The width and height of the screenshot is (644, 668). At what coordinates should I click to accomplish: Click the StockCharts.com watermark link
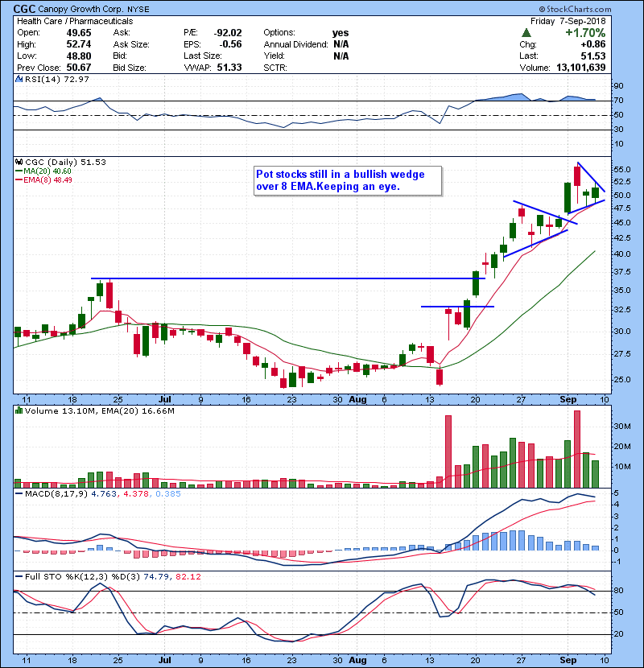[575, 9]
